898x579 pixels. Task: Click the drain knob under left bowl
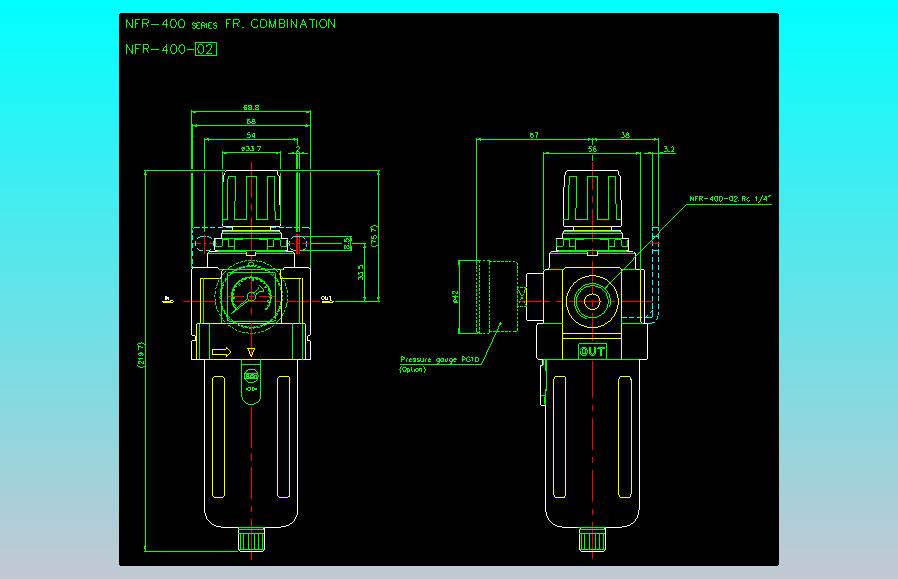[250, 540]
